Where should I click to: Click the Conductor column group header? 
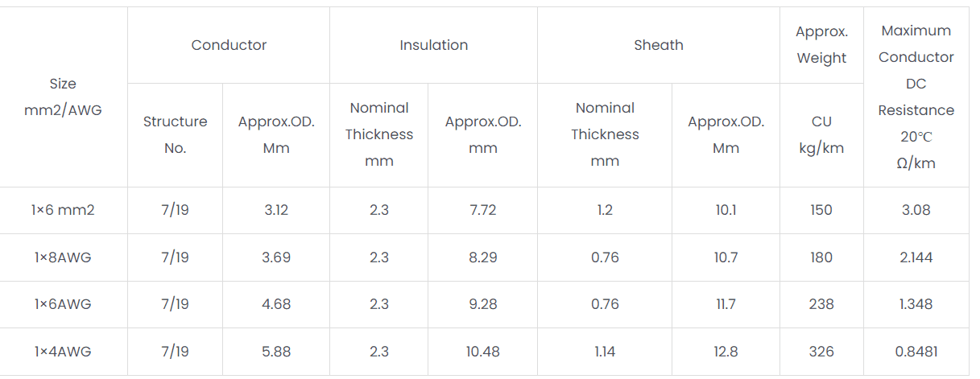click(x=229, y=45)
